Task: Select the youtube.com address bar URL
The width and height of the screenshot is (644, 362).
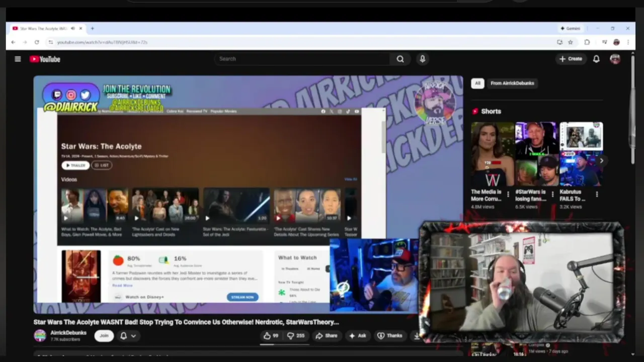Action: click(102, 42)
